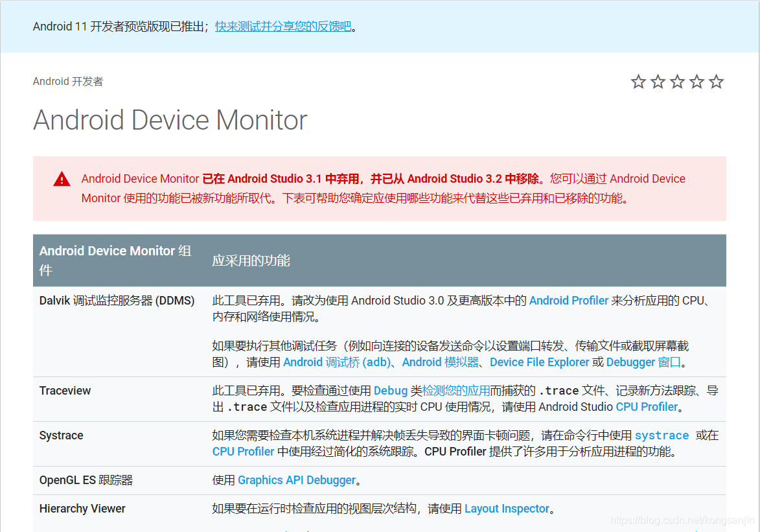Open CPU Profiler link in Systrace row
Screen dimensions: 760x532
(244, 452)
